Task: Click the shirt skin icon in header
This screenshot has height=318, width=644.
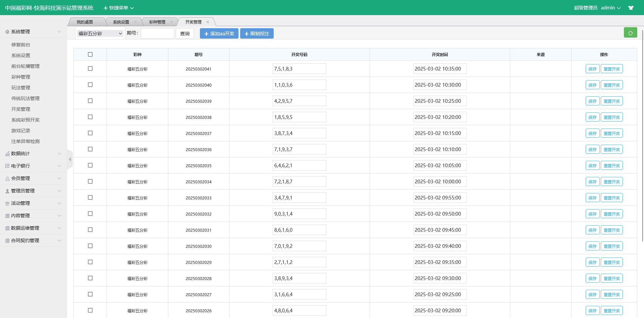Action: click(x=631, y=8)
